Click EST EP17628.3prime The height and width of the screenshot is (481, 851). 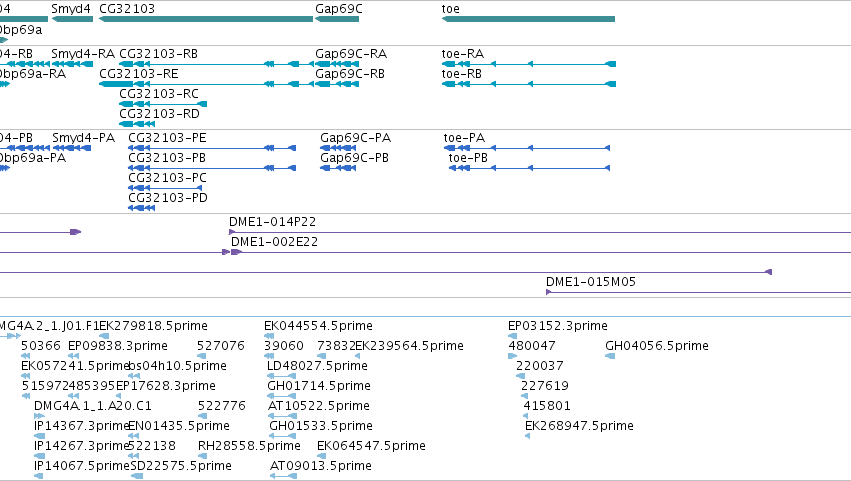(166, 386)
